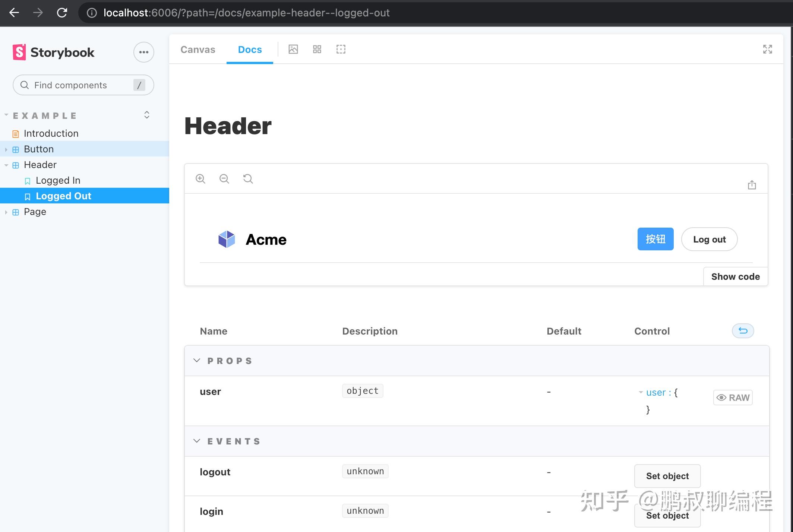
Task: Click the zoom in icon in preview
Action: (x=200, y=179)
